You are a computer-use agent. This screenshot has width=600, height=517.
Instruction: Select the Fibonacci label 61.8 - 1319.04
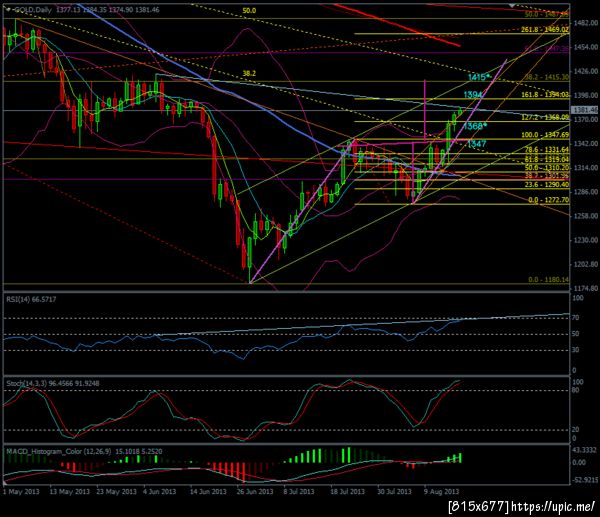point(547,159)
